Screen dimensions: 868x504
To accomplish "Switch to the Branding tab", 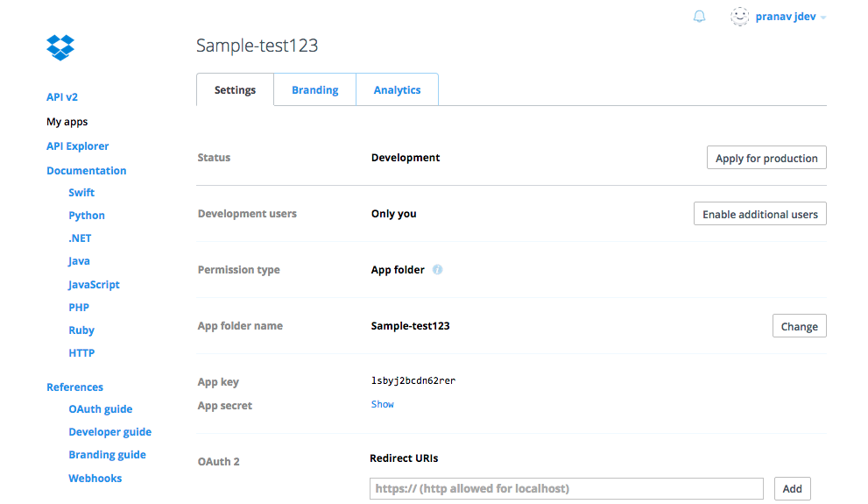I will point(314,90).
